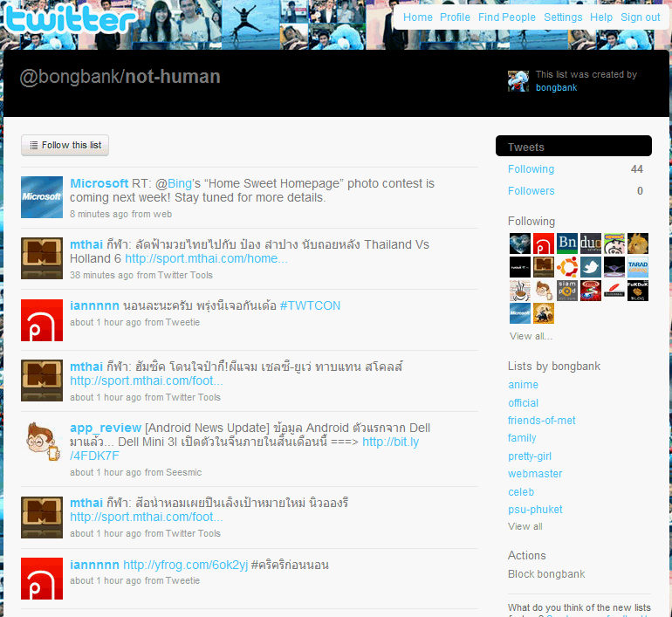
Task: Open the anime list by bongbank
Action: 523,385
